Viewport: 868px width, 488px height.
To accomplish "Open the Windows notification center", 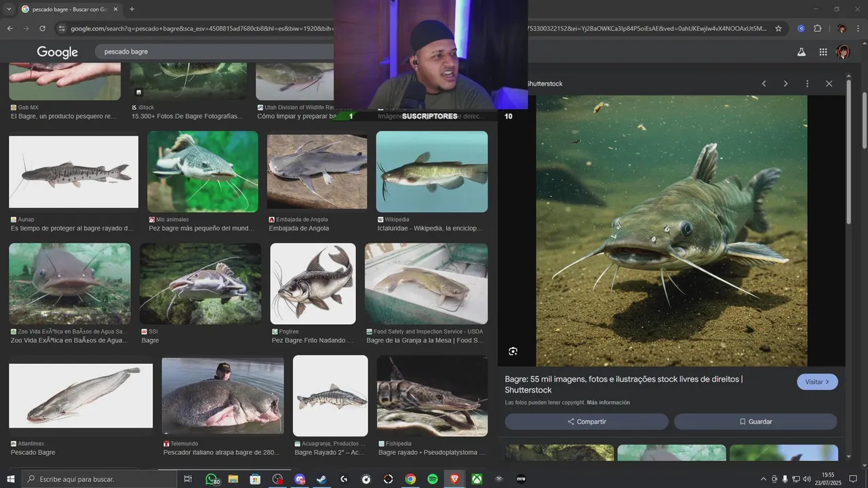I will (853, 479).
